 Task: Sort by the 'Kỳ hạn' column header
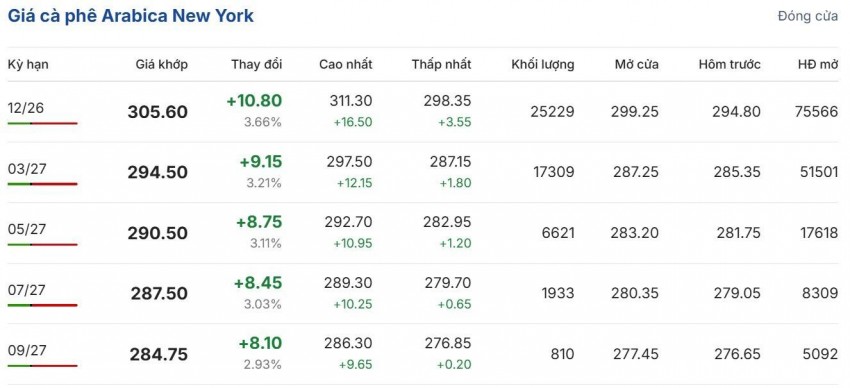[x=28, y=64]
